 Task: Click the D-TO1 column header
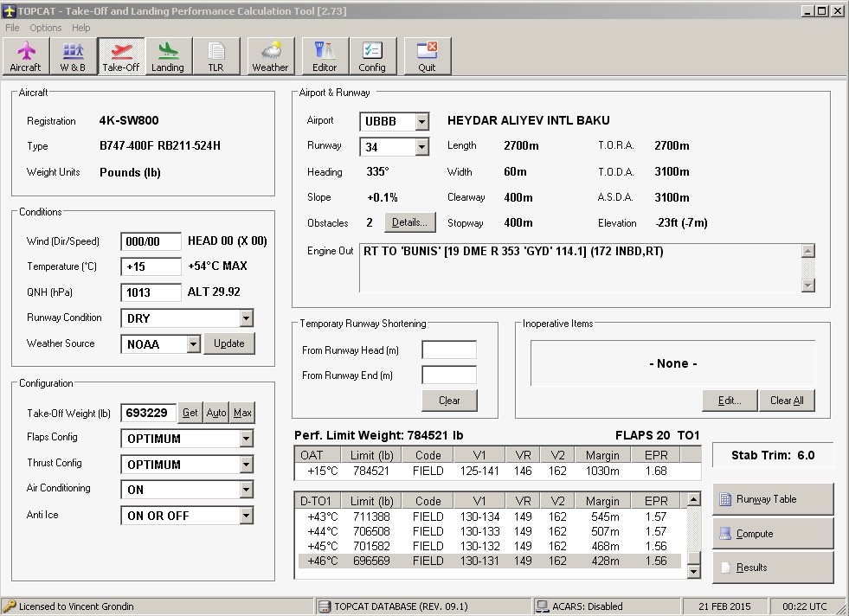click(318, 501)
